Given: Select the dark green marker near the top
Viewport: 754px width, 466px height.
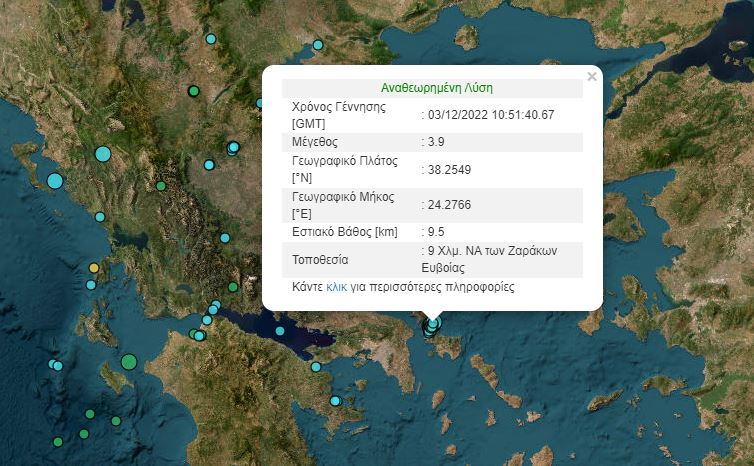Looking at the screenshot, I should (194, 91).
